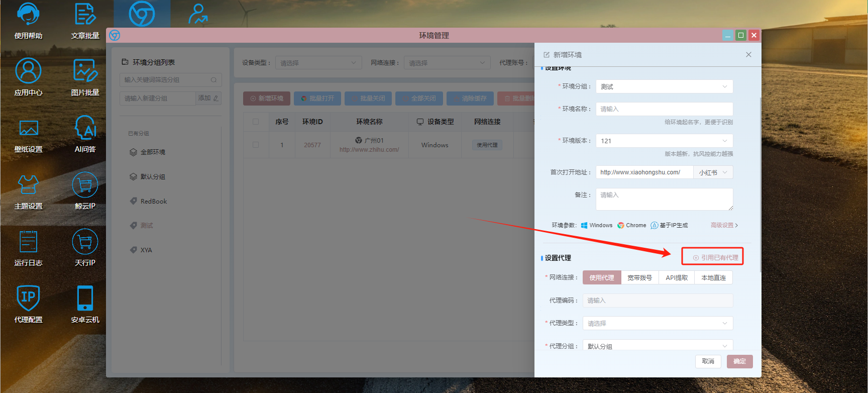Expand 高级设置 link

(x=724, y=225)
